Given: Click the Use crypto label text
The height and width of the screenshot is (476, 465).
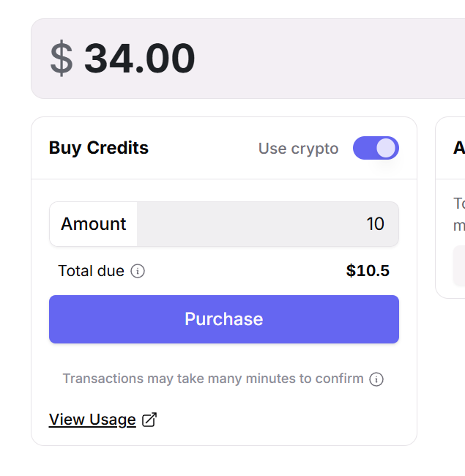Looking at the screenshot, I should 298,149.
